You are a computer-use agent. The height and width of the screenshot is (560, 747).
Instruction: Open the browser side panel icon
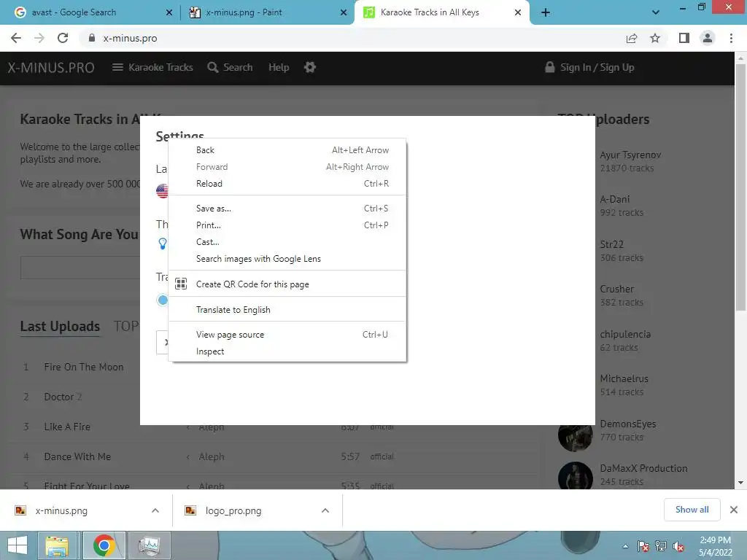coord(684,38)
